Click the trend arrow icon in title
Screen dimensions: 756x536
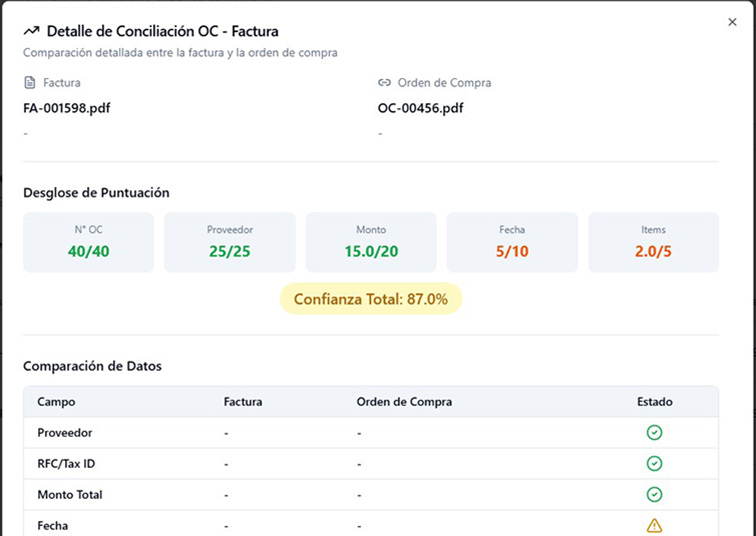31,31
